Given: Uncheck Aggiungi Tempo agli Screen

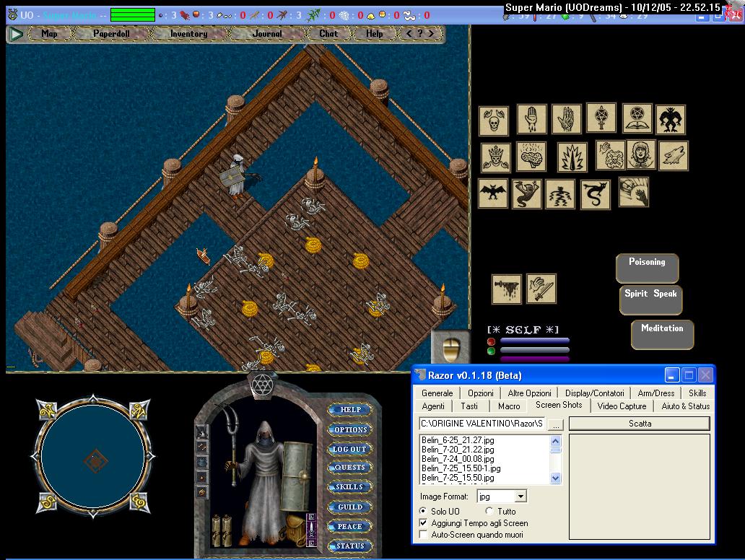Looking at the screenshot, I should [423, 523].
